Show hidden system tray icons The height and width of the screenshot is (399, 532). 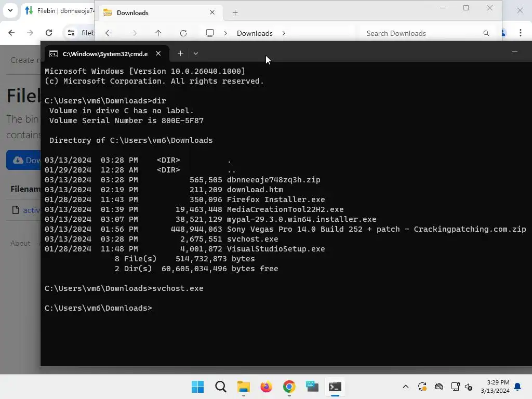tap(405, 387)
